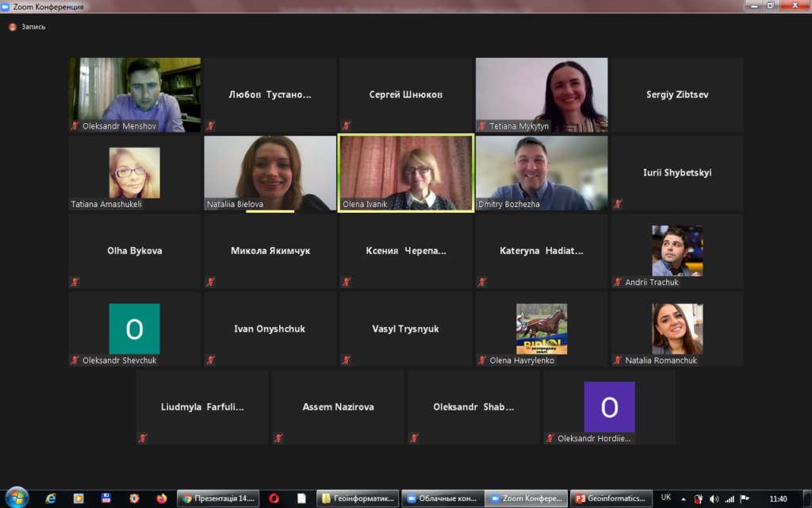Click Tetiana Mykytyn's muted microphone icon
Image resolution: width=812 pixels, height=508 pixels.
coord(481,125)
